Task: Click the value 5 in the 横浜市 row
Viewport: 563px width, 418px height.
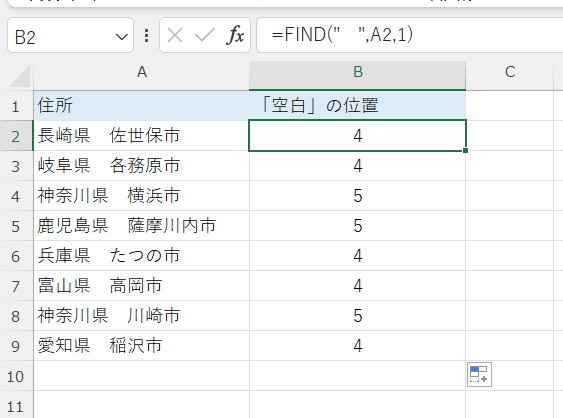Action: [x=358, y=196]
